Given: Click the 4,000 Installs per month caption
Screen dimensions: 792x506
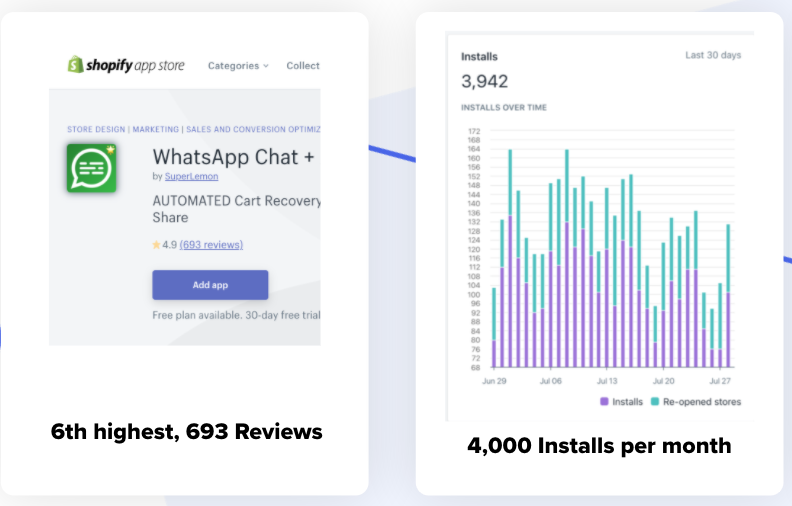Looking at the screenshot, I should click(599, 446).
